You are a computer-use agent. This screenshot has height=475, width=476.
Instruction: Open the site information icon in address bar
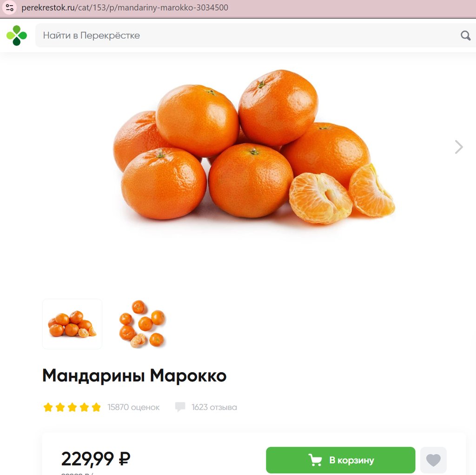pyautogui.click(x=9, y=7)
